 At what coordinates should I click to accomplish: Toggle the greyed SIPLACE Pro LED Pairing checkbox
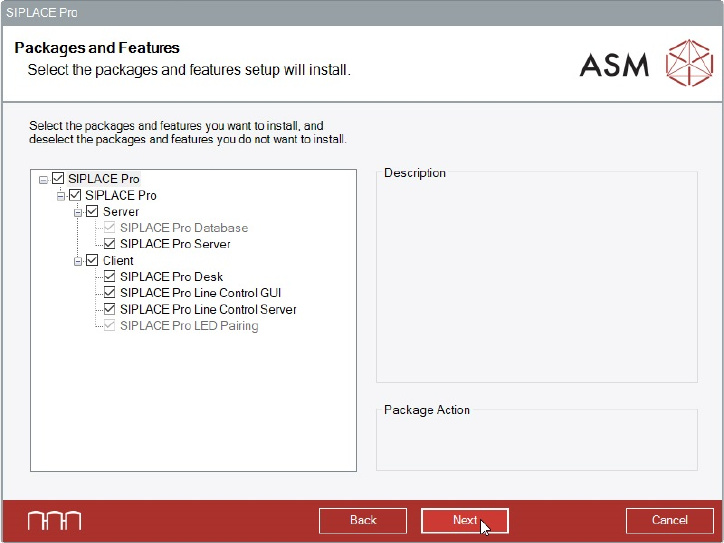pos(109,325)
